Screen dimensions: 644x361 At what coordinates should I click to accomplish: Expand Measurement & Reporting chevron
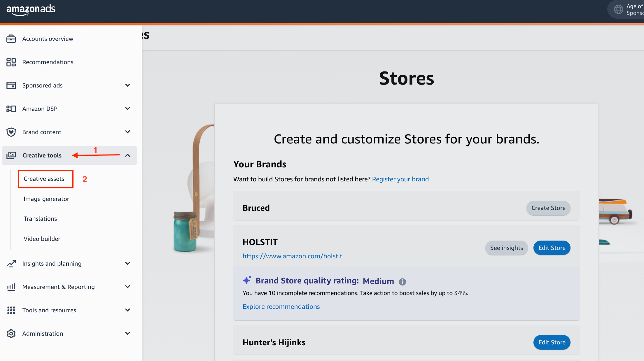tap(127, 287)
